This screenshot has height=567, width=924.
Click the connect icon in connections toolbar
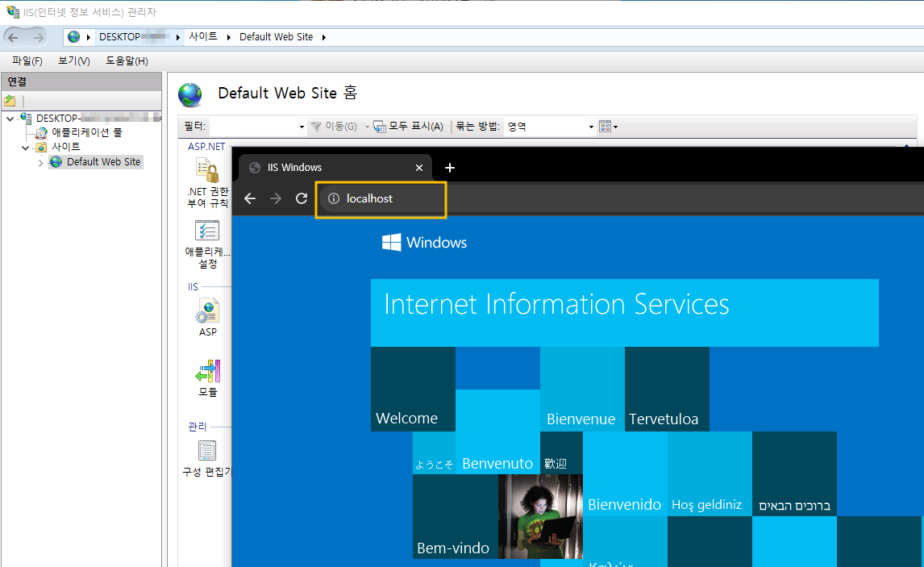click(x=10, y=101)
